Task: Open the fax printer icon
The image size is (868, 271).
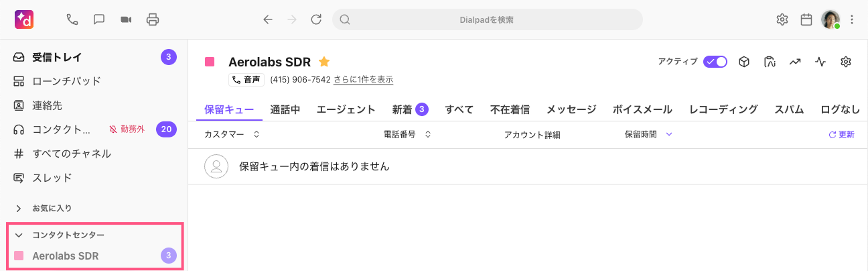Action: (x=153, y=19)
